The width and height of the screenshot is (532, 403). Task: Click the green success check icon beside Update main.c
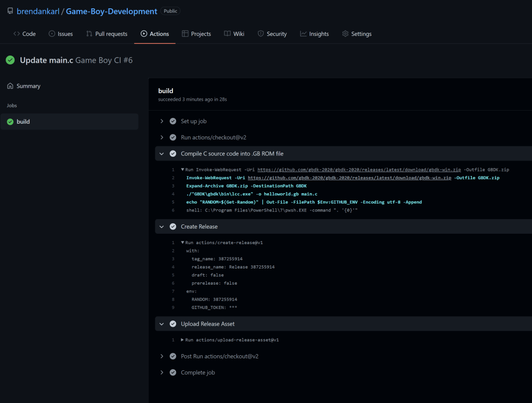pos(10,60)
